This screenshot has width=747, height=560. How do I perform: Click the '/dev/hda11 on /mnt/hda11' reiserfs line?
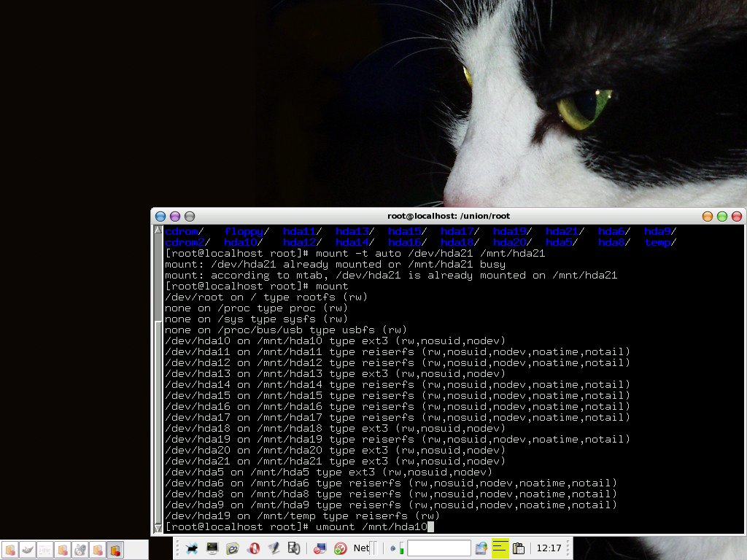pyautogui.click(x=398, y=352)
